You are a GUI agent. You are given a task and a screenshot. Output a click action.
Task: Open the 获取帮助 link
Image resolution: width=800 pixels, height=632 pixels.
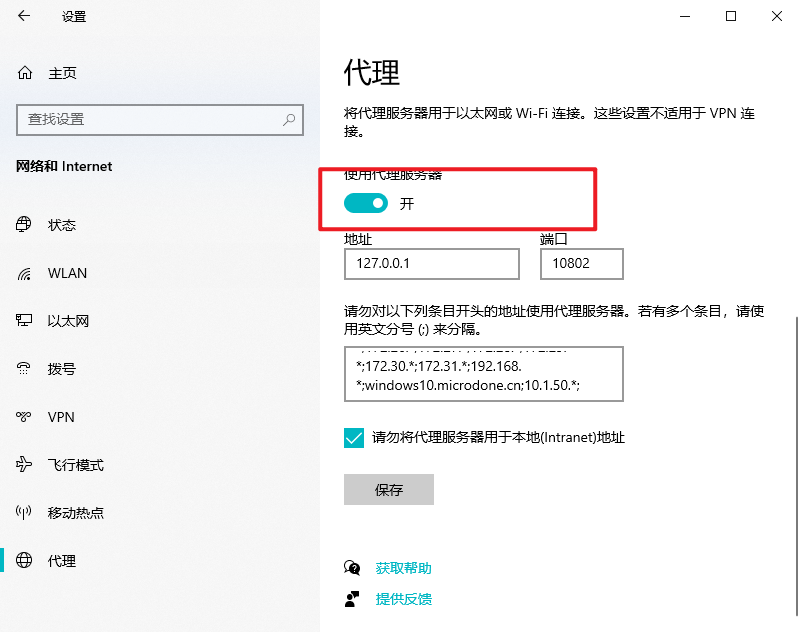coord(404,568)
